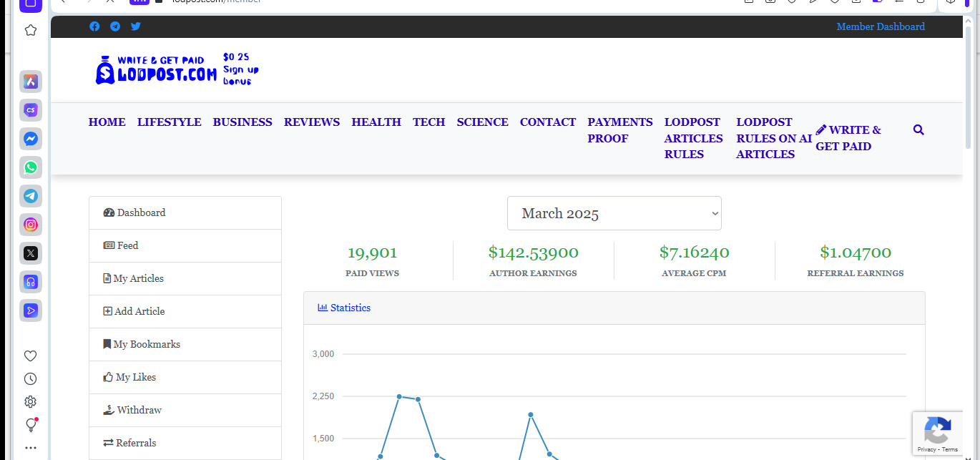Open the Facebook icon in the top bar

(x=94, y=26)
